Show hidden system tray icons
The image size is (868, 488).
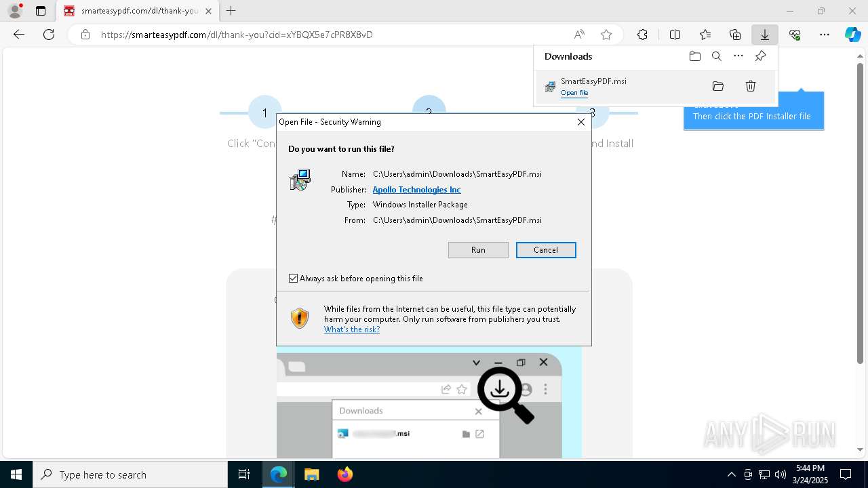[731, 474]
